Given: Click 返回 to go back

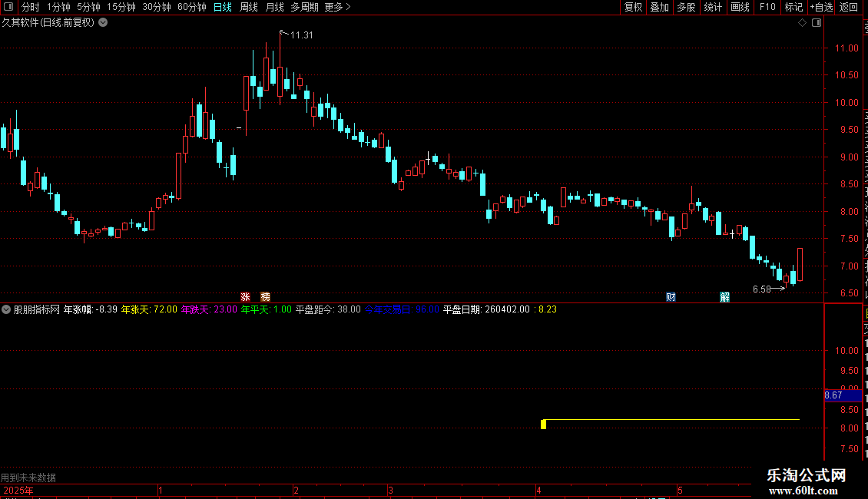Looking at the screenshot, I should pos(849,7).
